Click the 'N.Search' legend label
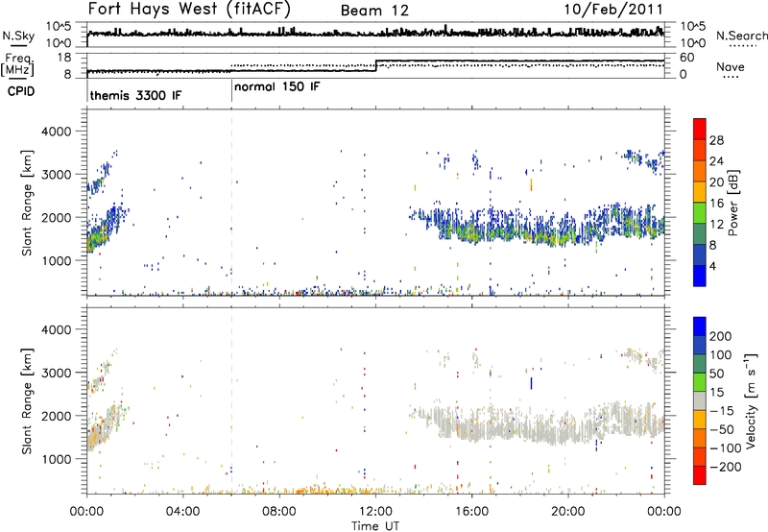Screen dimensions: 768x532 [741, 36]
